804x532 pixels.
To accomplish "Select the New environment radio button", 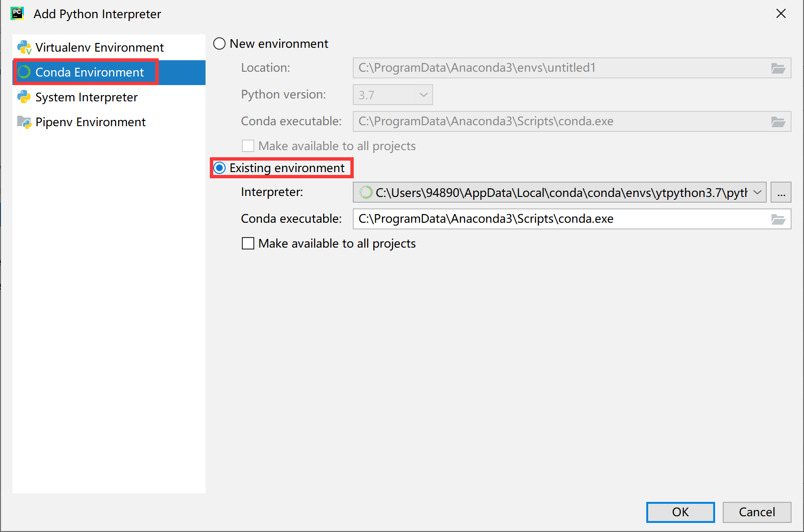I will (219, 44).
